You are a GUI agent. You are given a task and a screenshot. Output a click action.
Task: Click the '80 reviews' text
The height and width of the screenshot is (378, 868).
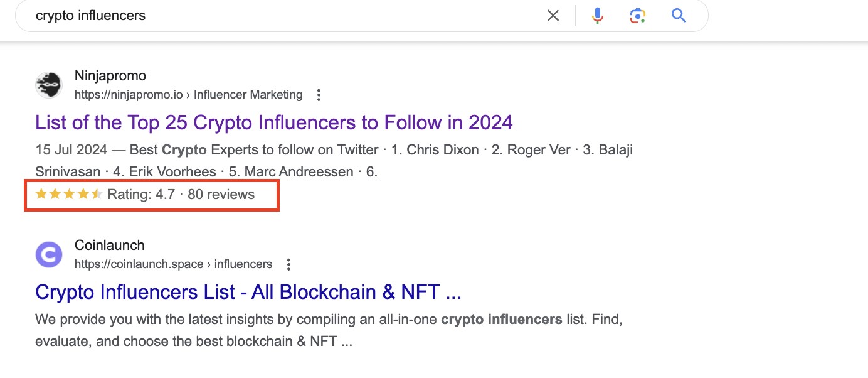click(x=221, y=195)
